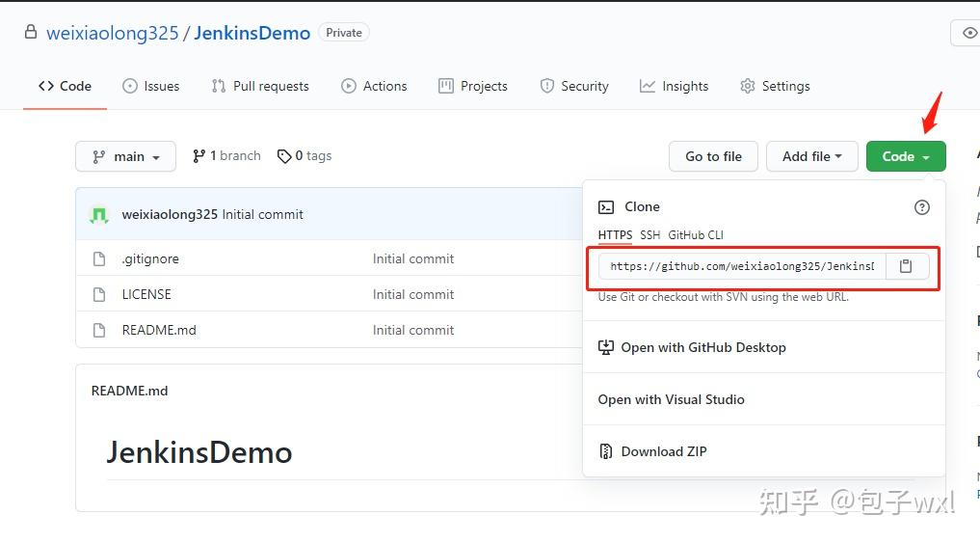Open the Clone help question-mark icon
This screenshot has width=980, height=542.
click(x=922, y=207)
